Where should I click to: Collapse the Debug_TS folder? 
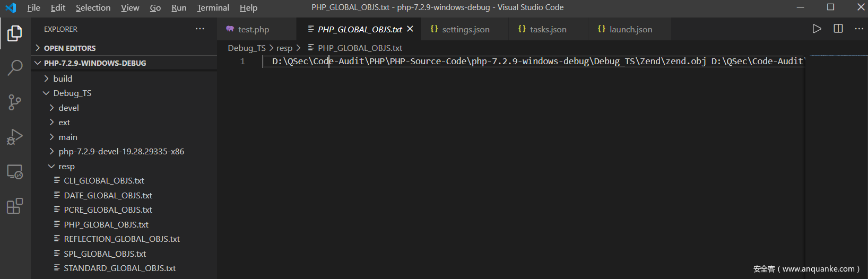72,93
